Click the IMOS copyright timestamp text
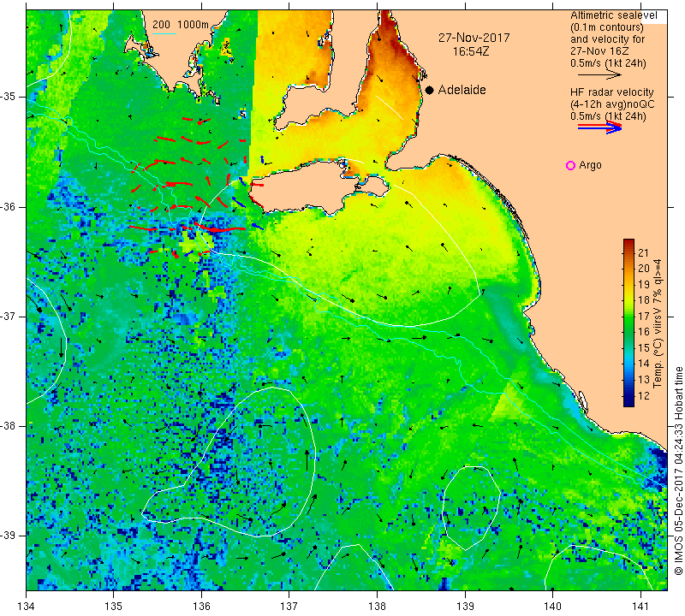The image size is (685, 616). coord(678,471)
